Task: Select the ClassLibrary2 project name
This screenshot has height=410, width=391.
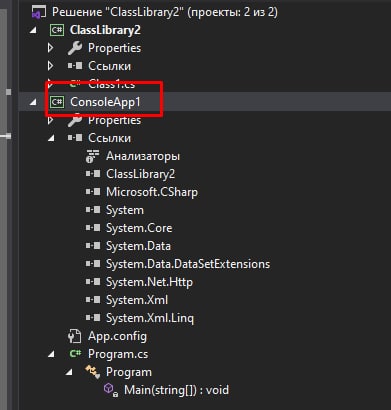Action: [x=105, y=30]
